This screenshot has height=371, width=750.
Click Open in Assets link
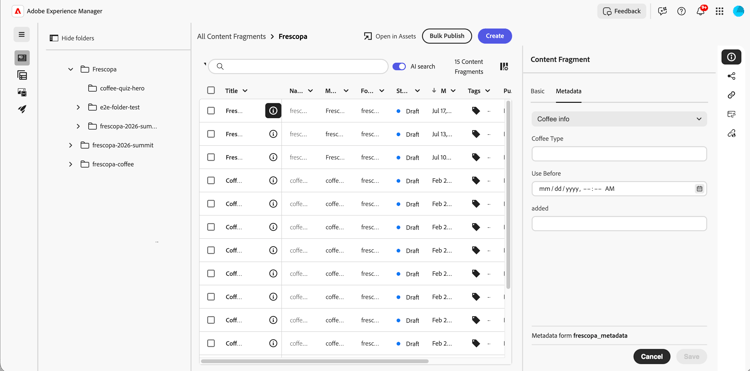click(x=390, y=36)
